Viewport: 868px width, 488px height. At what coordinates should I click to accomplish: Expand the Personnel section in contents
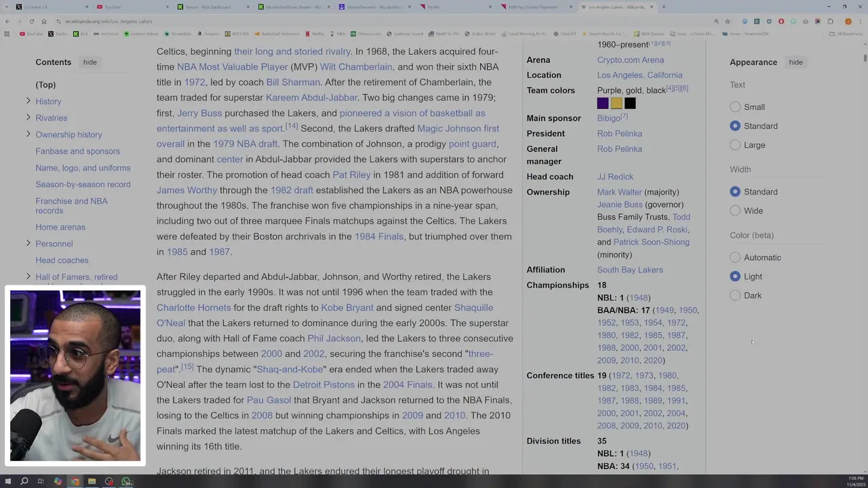pos(28,243)
